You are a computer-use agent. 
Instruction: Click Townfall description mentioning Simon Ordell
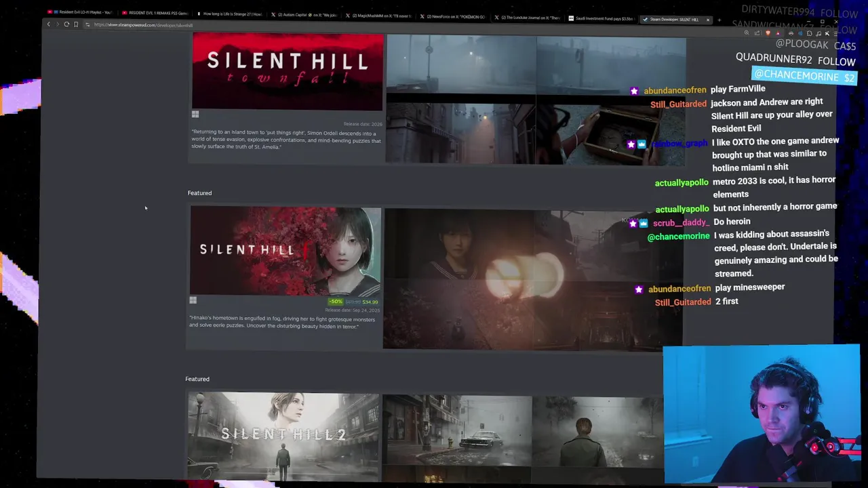point(286,140)
